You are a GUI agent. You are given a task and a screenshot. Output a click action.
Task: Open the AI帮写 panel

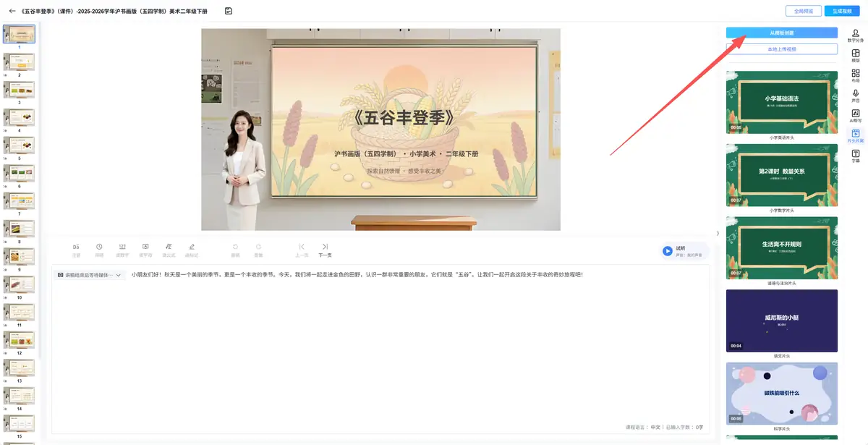tap(856, 116)
